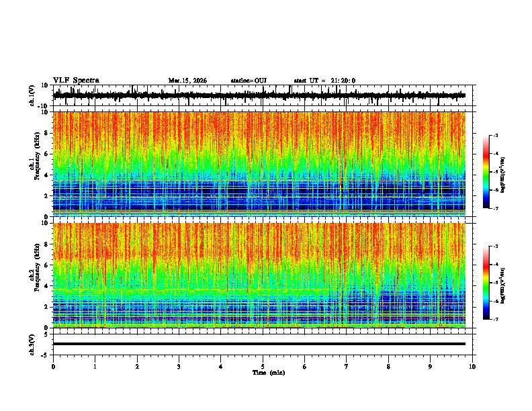The height and width of the screenshot is (411, 532).
Task: Click the ch.1 spectrogram color scale bar
Action: click(x=486, y=172)
